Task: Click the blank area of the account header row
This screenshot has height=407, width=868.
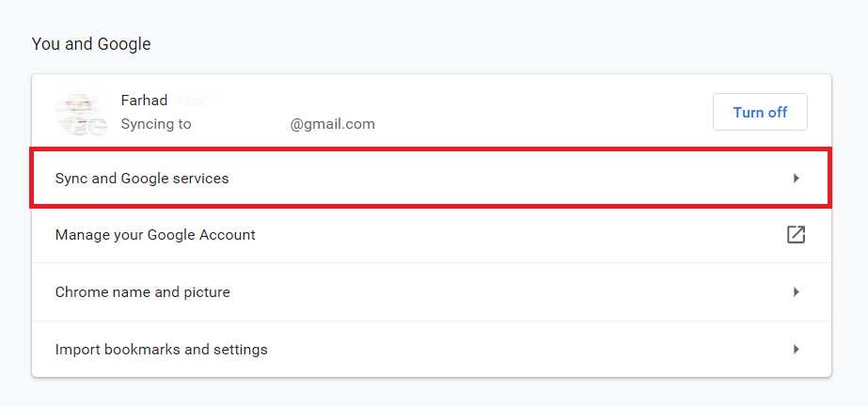Action: tap(526, 112)
